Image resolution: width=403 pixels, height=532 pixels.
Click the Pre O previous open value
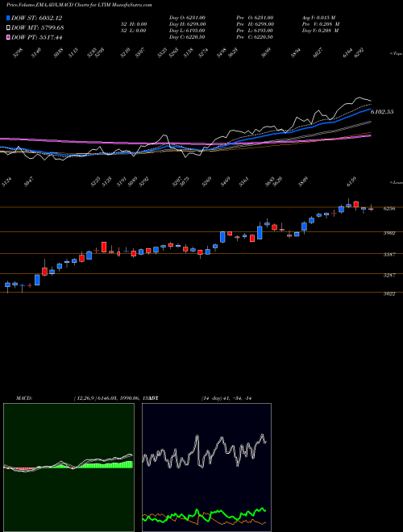(255, 18)
